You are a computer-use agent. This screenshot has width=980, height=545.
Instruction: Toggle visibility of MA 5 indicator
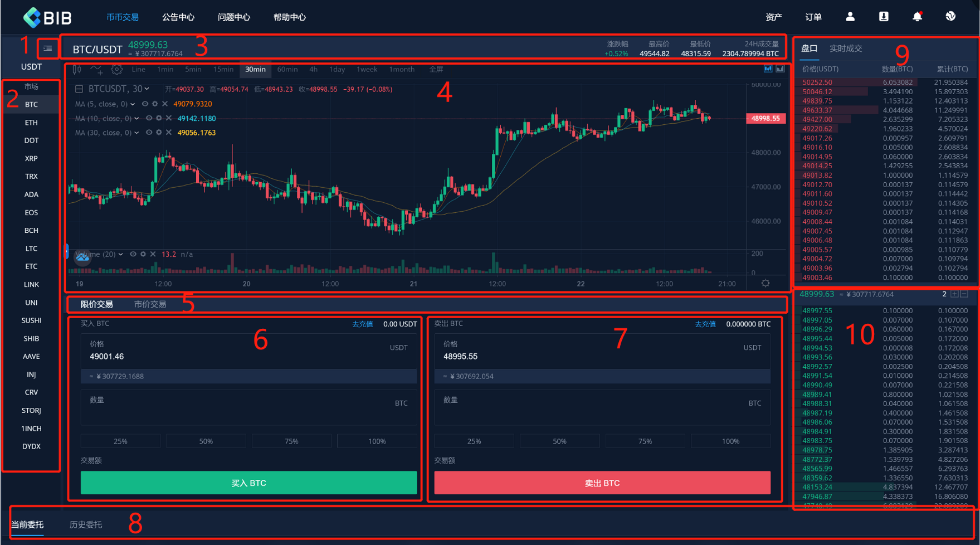click(x=145, y=104)
